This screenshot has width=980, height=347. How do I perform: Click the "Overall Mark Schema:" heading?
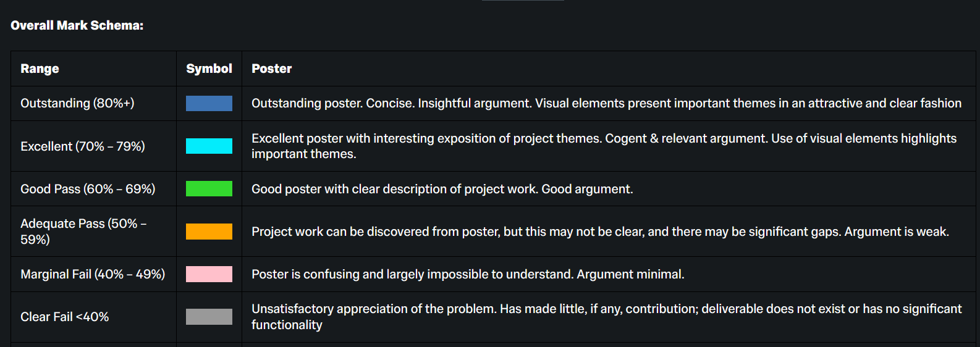77,25
